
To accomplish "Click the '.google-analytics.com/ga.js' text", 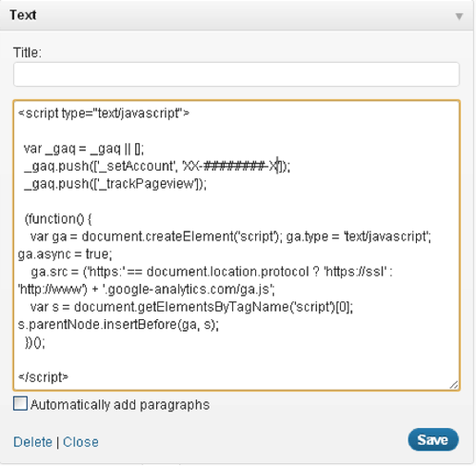I will [188, 290].
